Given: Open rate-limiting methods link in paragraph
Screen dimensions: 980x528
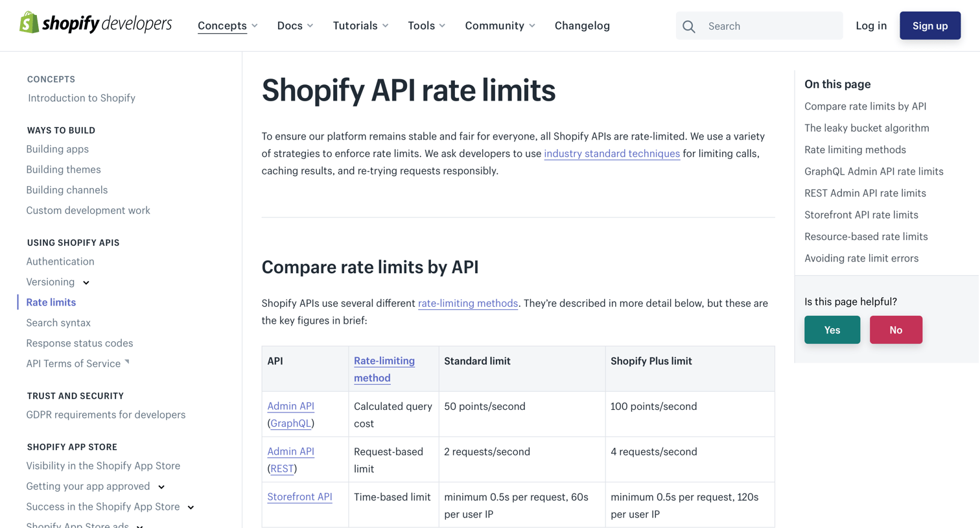Looking at the screenshot, I should [468, 303].
